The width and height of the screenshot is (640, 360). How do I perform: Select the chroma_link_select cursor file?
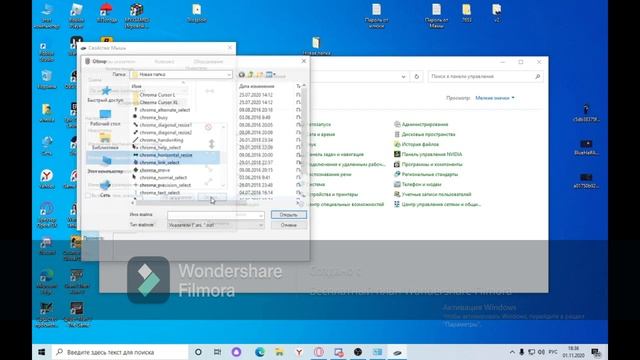tap(159, 162)
